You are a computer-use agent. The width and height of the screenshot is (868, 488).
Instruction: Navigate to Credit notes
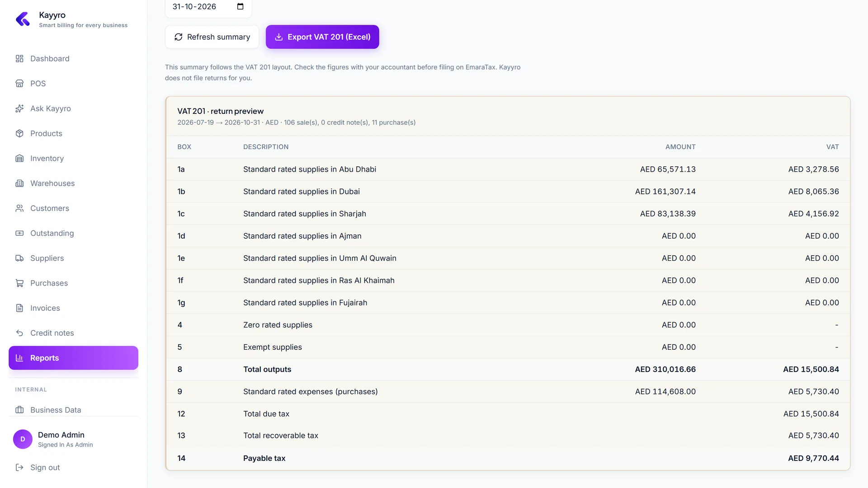[x=73, y=333]
